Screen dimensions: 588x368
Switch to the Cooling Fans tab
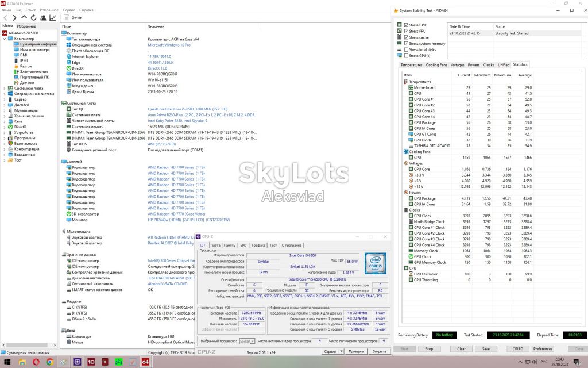click(x=436, y=65)
